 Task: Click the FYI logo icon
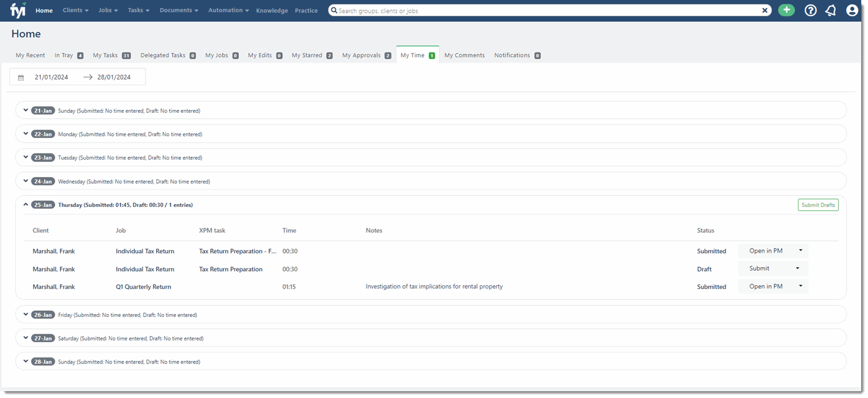point(17,10)
